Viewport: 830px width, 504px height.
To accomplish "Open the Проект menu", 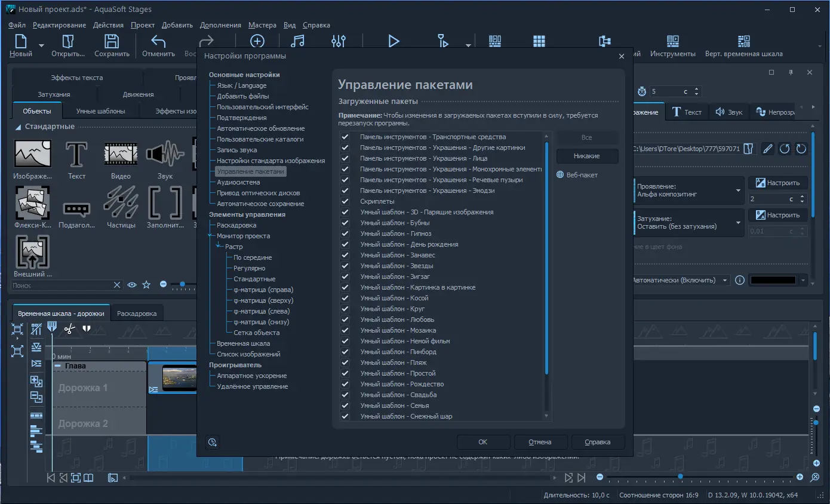I will point(143,25).
